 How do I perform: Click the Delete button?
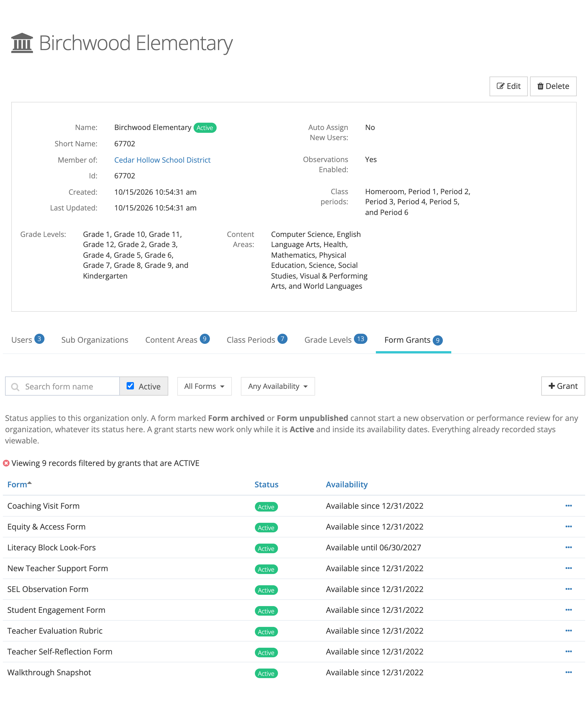coord(553,86)
